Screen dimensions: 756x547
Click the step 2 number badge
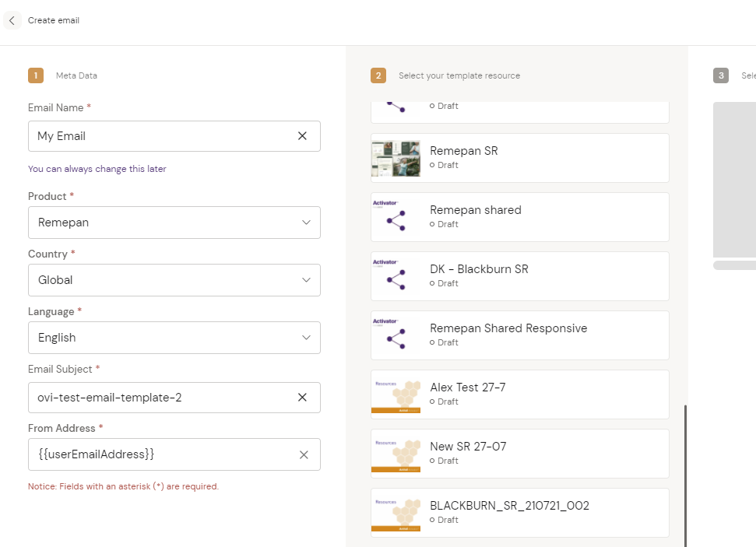[x=378, y=75]
